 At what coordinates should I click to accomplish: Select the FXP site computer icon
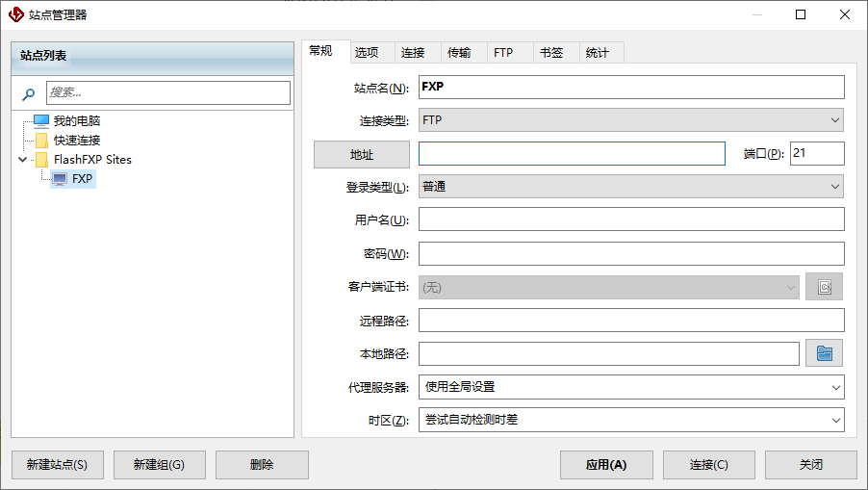60,179
